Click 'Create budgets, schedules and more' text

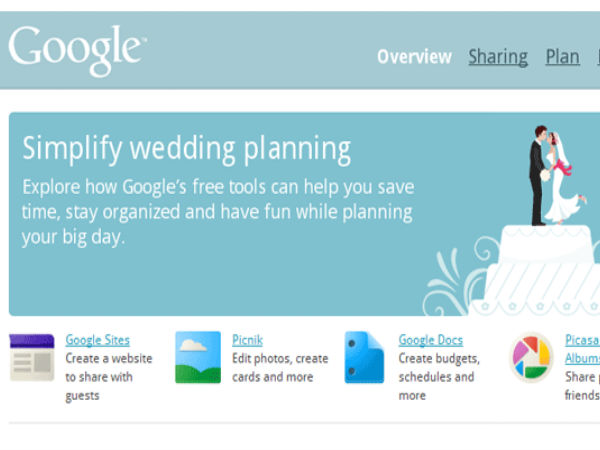pyautogui.click(x=439, y=377)
